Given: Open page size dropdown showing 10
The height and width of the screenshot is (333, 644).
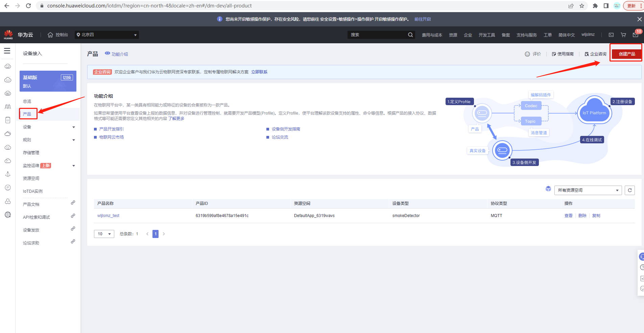Looking at the screenshot, I should point(104,234).
